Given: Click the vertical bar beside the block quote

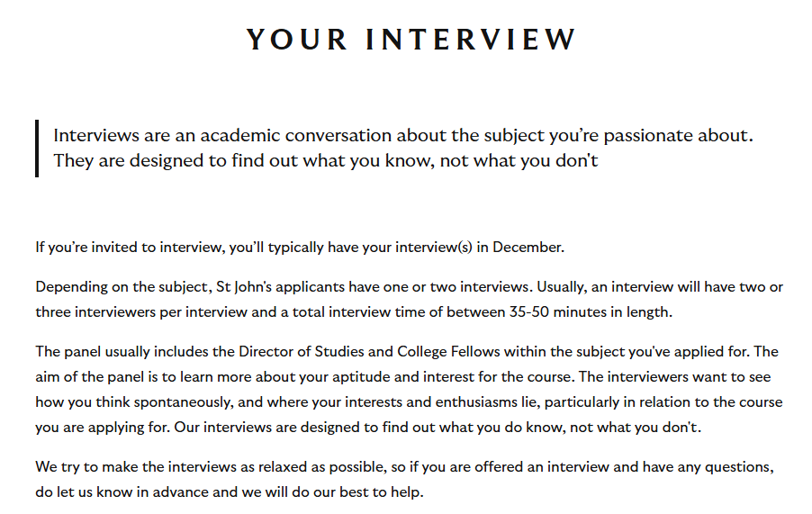Looking at the screenshot, I should (x=37, y=149).
